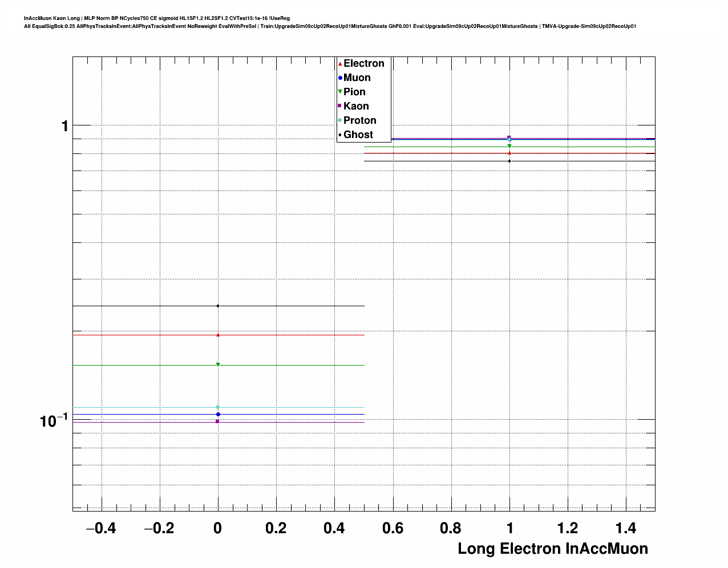
Task: Click the Electron data point at x=1
Action: [x=509, y=153]
